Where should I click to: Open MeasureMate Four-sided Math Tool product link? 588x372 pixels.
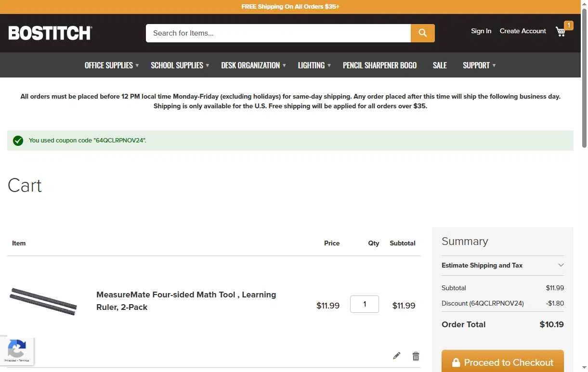pos(186,301)
